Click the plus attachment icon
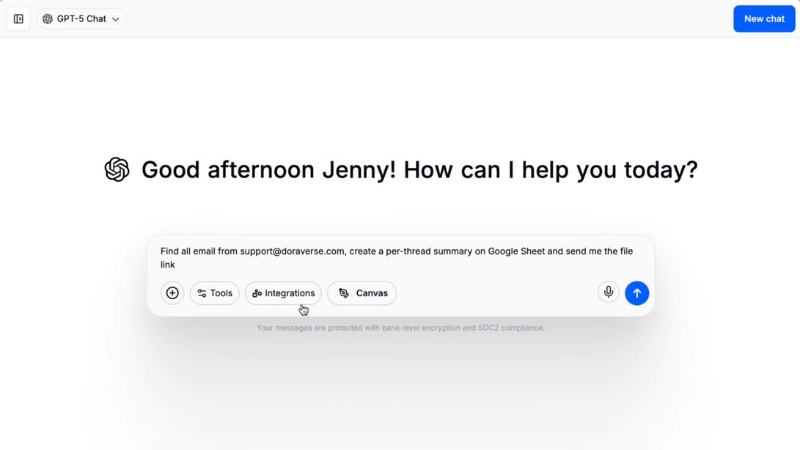The height and width of the screenshot is (450, 800). pos(172,293)
